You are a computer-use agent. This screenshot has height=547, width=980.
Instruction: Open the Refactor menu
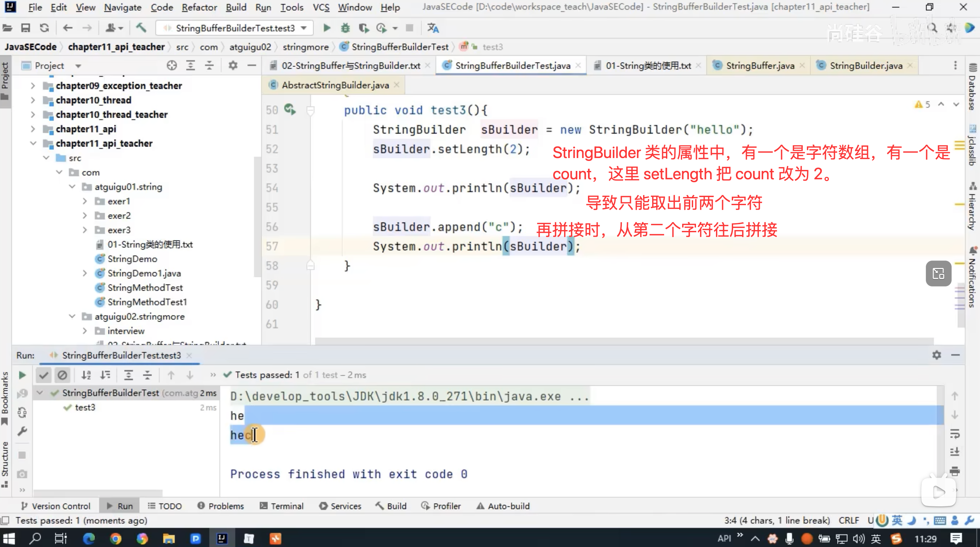click(x=199, y=7)
